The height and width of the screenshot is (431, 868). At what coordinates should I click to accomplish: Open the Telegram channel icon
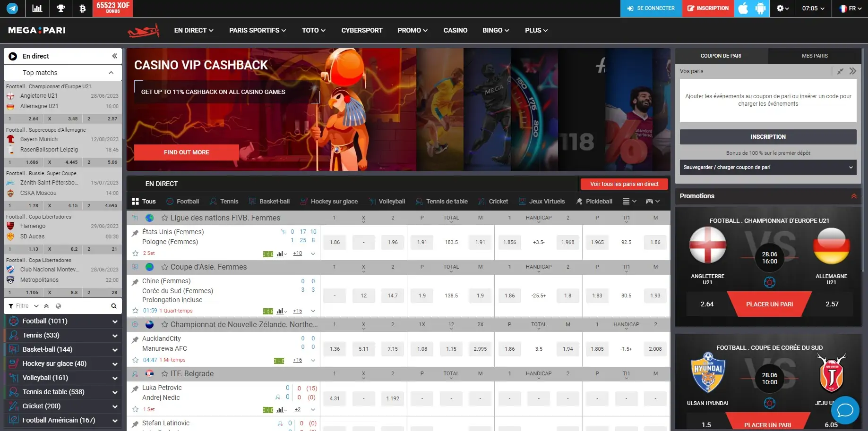coord(12,8)
